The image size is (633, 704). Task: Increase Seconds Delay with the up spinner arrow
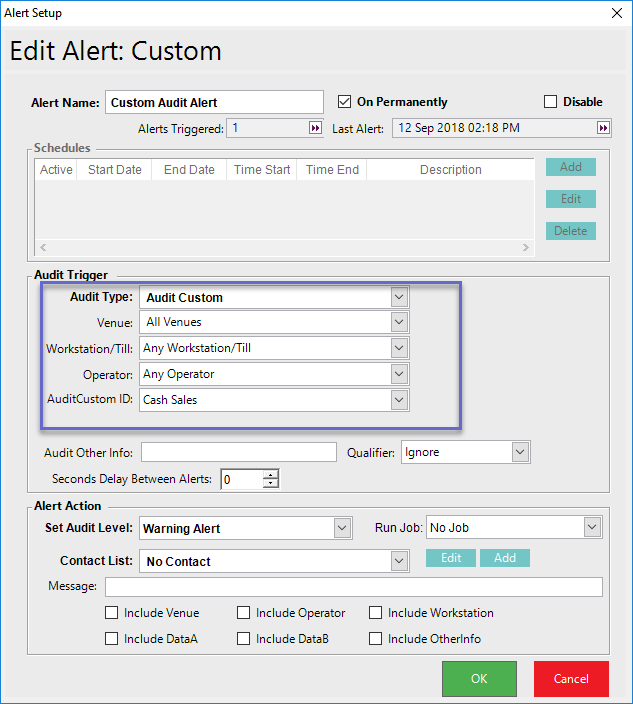coord(270,475)
